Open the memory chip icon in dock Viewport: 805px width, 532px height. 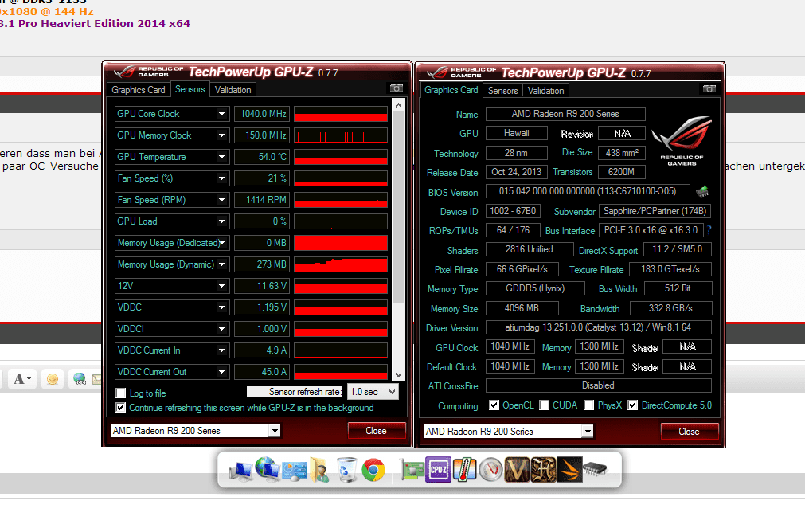click(x=596, y=468)
